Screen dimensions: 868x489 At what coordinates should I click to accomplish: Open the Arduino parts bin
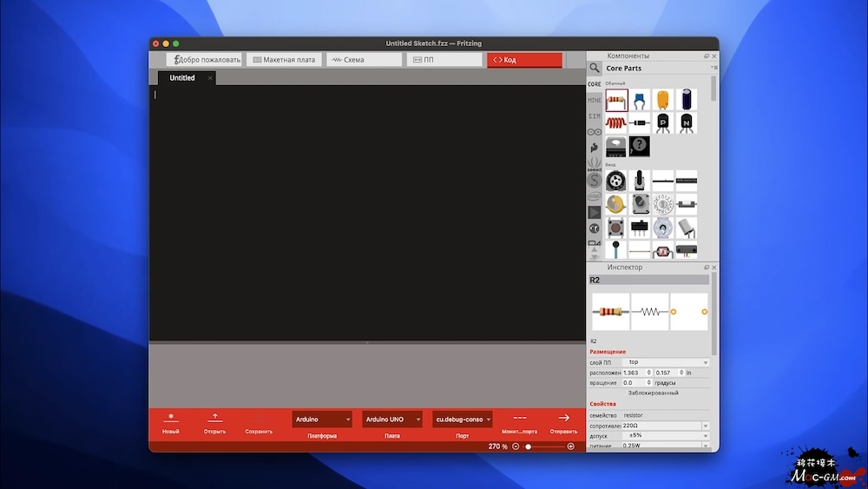pos(594,132)
